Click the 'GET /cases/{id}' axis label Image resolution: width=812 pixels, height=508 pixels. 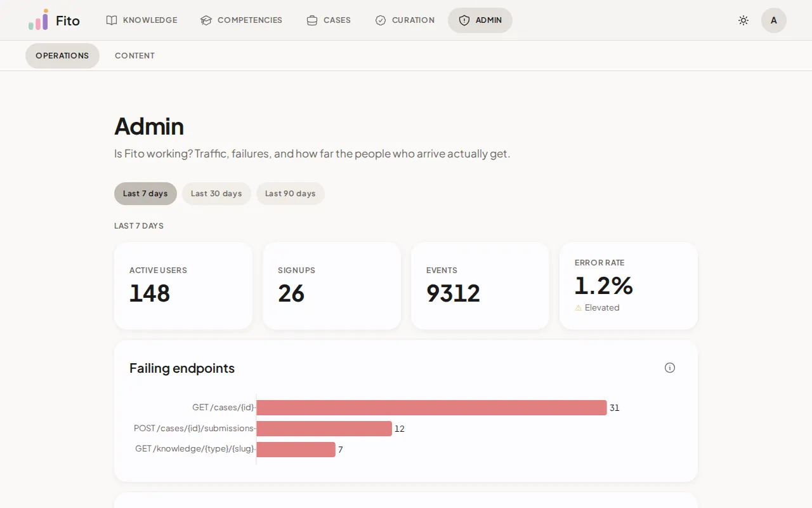click(223, 408)
